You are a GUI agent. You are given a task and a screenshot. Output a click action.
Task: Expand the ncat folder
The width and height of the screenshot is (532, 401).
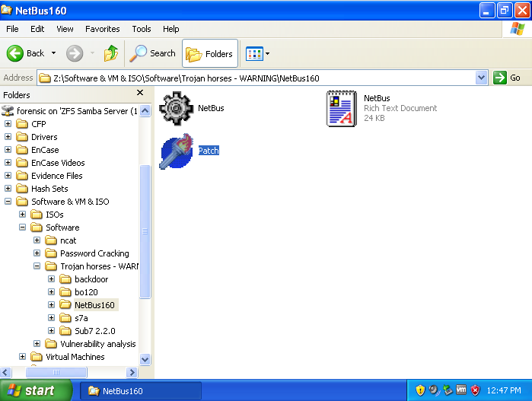pos(37,240)
